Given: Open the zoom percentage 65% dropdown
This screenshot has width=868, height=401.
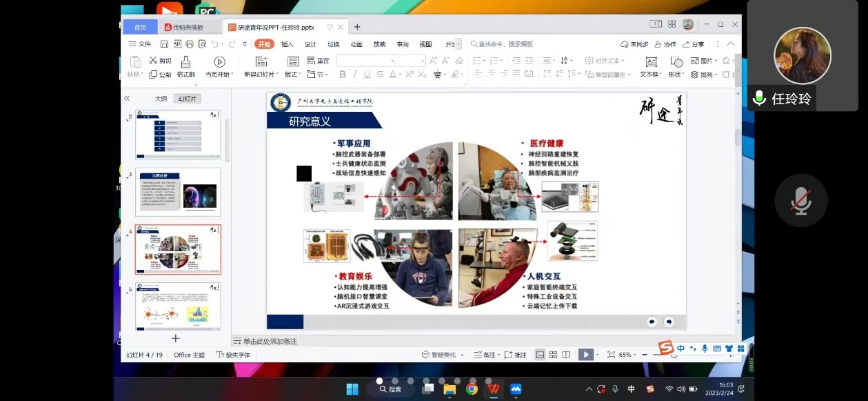Looking at the screenshot, I should pyautogui.click(x=627, y=355).
